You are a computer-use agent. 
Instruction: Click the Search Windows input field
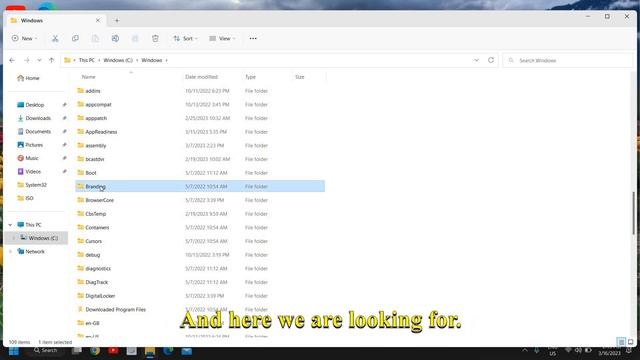[567, 60]
